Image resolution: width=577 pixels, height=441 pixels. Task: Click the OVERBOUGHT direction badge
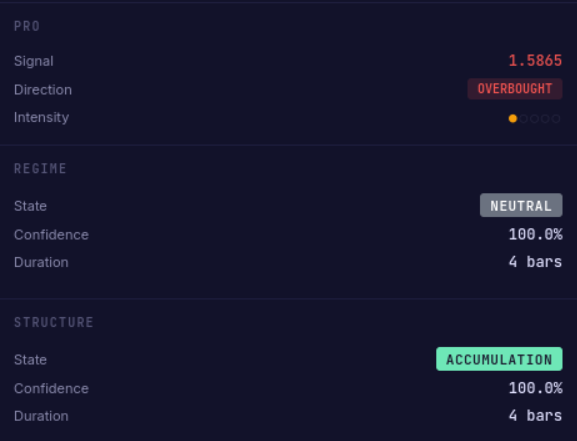(515, 89)
